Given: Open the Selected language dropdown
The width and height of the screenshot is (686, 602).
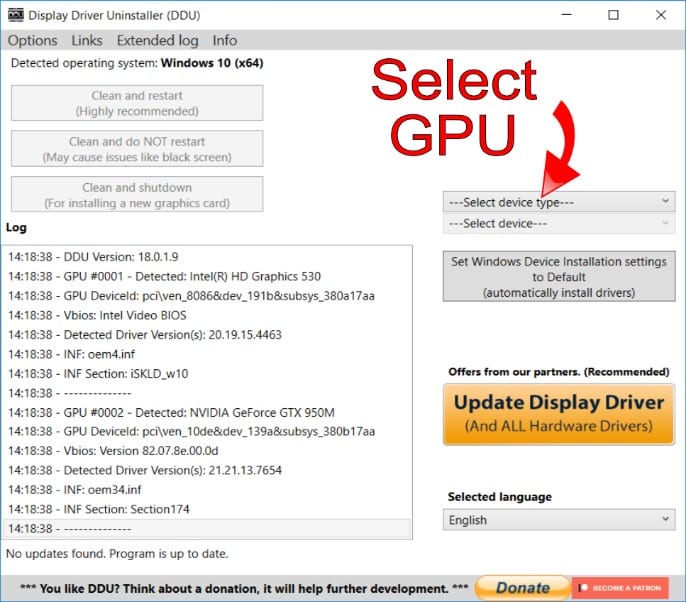Looking at the screenshot, I should click(x=559, y=520).
